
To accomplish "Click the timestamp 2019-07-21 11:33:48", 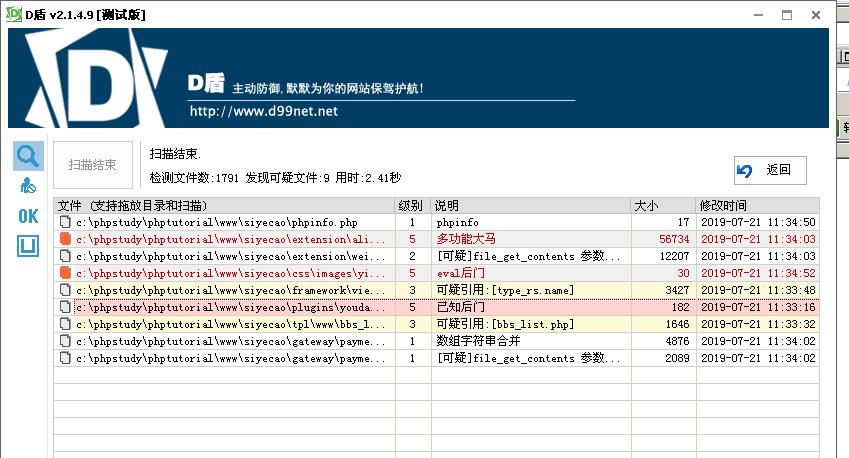I will click(x=758, y=291).
